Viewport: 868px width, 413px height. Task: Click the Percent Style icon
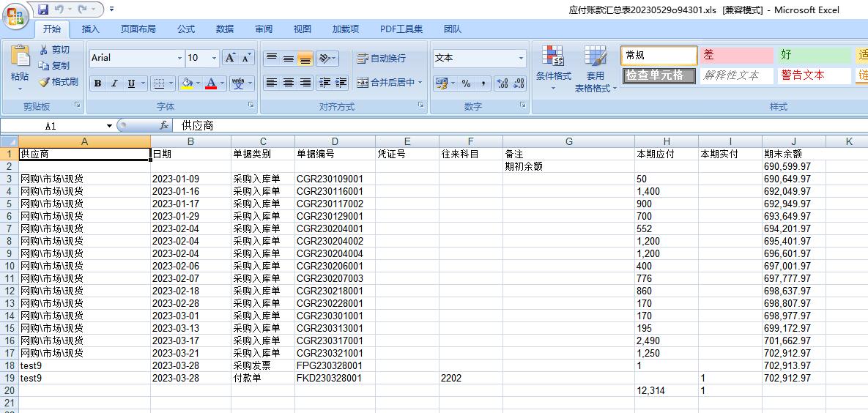[x=466, y=83]
